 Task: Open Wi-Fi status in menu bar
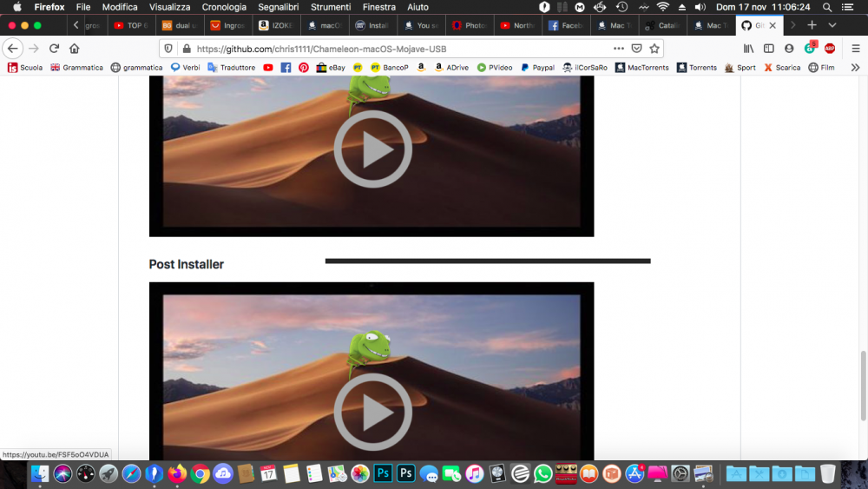tap(662, 7)
